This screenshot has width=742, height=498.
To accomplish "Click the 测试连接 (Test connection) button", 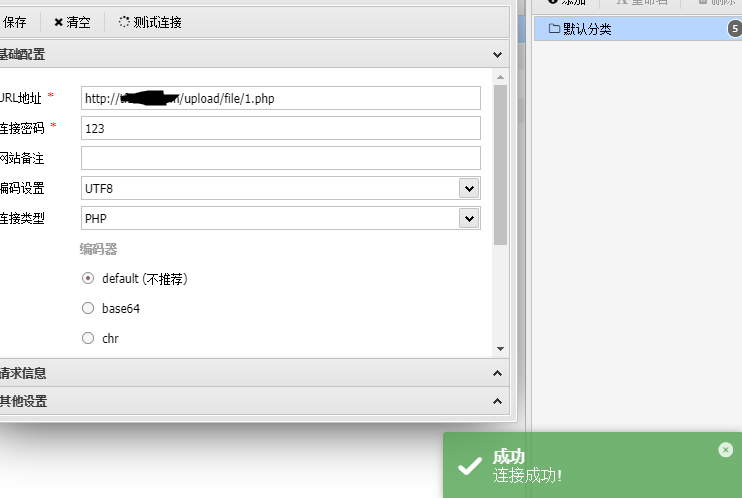I will pyautogui.click(x=150, y=22).
